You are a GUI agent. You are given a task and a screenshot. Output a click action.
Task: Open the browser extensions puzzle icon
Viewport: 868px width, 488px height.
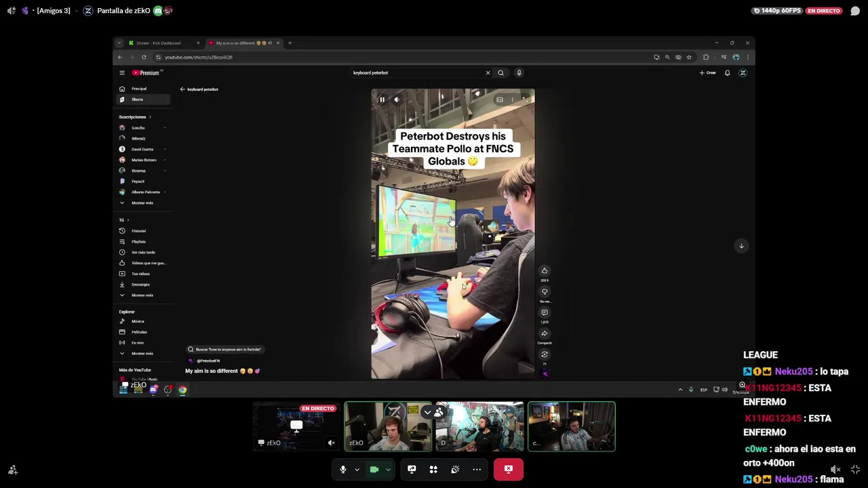point(706,57)
